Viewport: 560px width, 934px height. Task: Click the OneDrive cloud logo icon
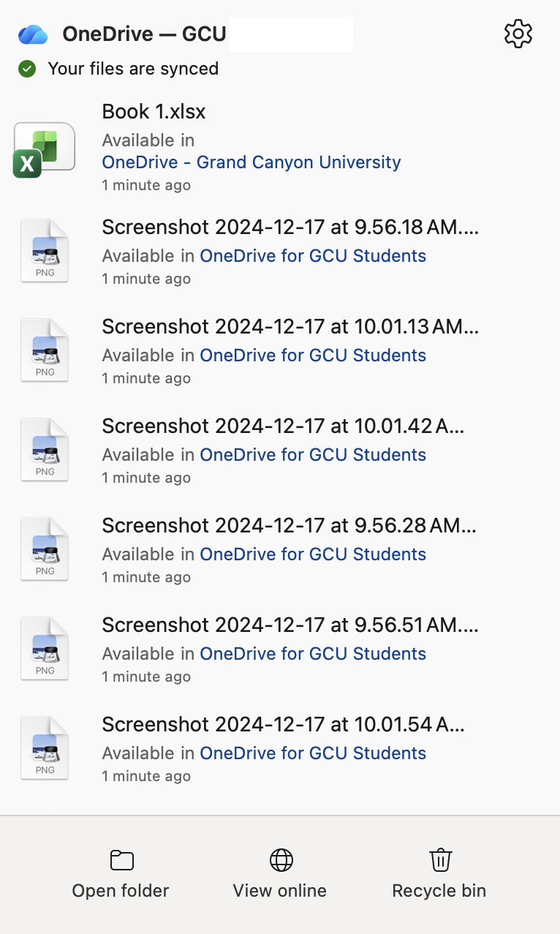click(x=33, y=34)
